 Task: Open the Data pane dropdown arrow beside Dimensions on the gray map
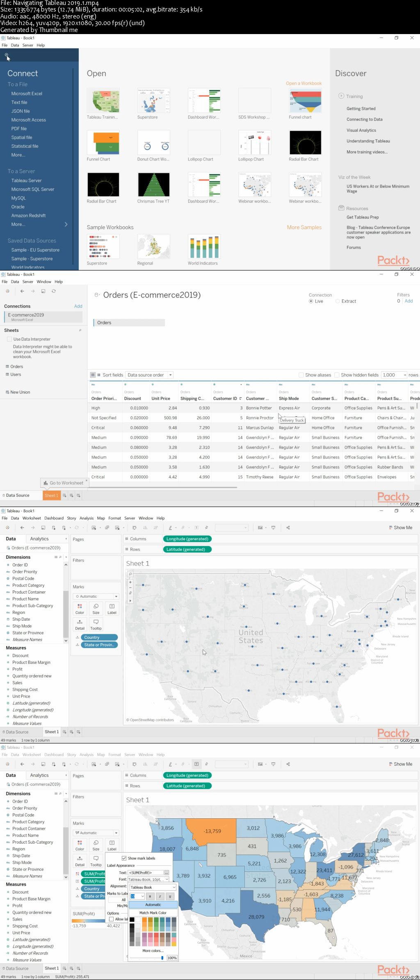click(x=66, y=557)
